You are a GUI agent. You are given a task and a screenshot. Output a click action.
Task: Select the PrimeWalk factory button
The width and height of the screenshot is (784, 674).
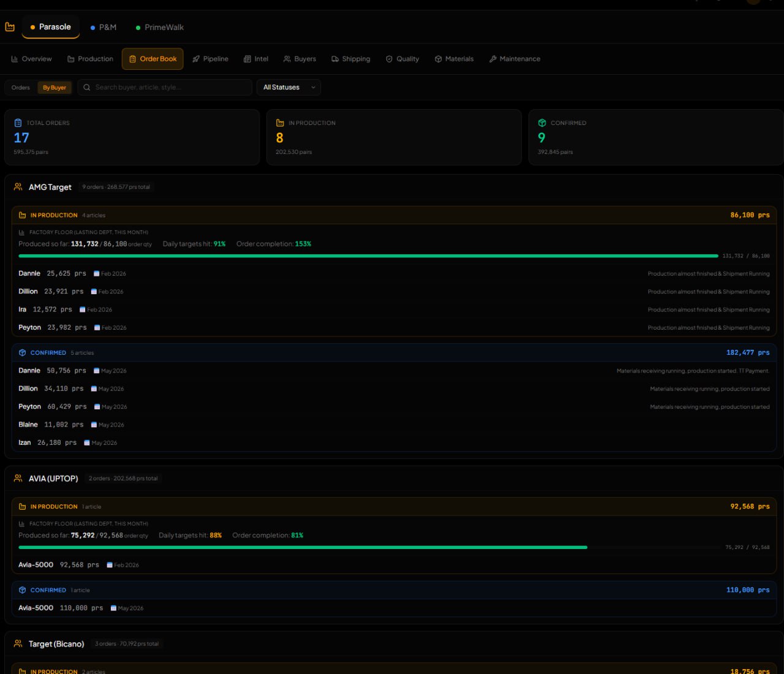tap(159, 28)
